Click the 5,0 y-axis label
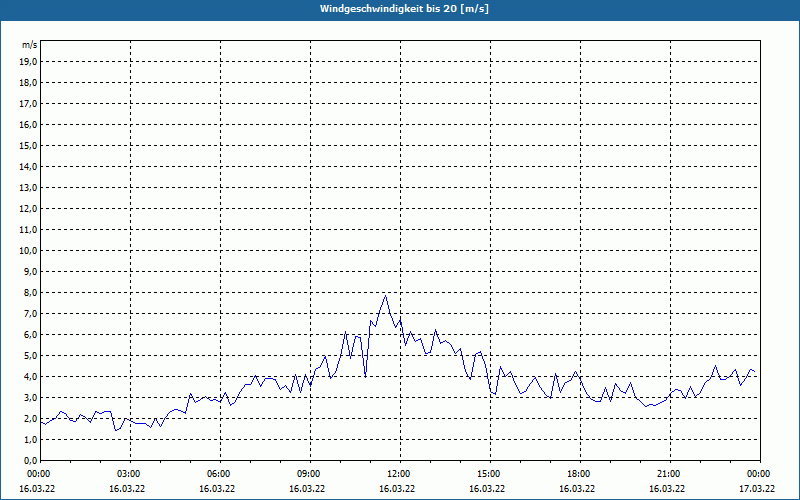800x500 pixels. tap(30, 356)
